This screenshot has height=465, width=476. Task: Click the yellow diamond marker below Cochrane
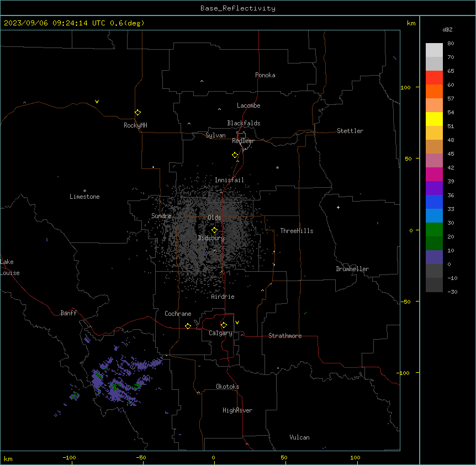coord(188,326)
